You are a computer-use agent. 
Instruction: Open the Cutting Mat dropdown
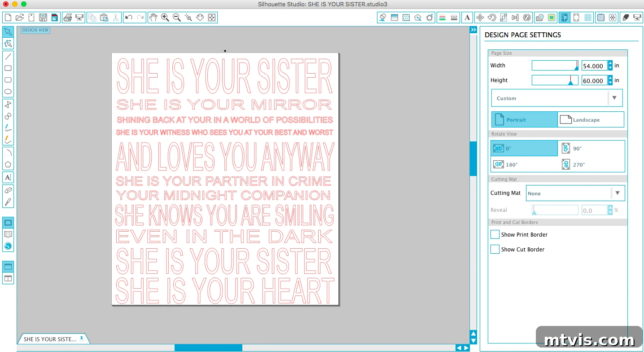pos(575,193)
